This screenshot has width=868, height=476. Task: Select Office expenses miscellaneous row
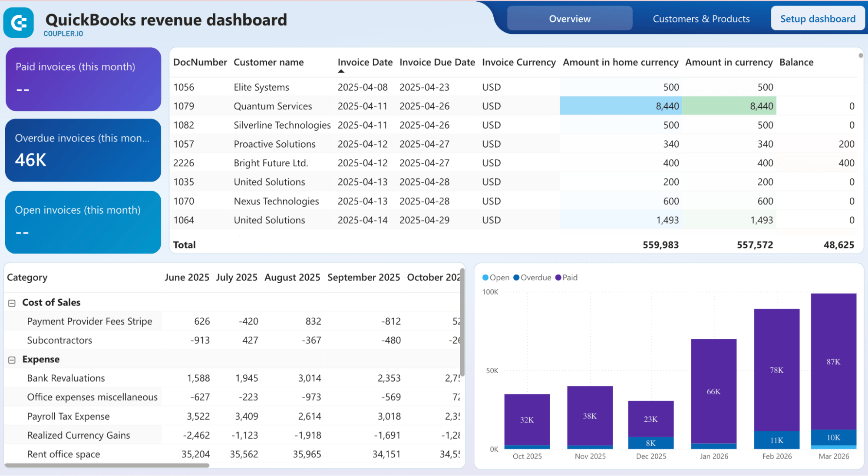pos(92,397)
